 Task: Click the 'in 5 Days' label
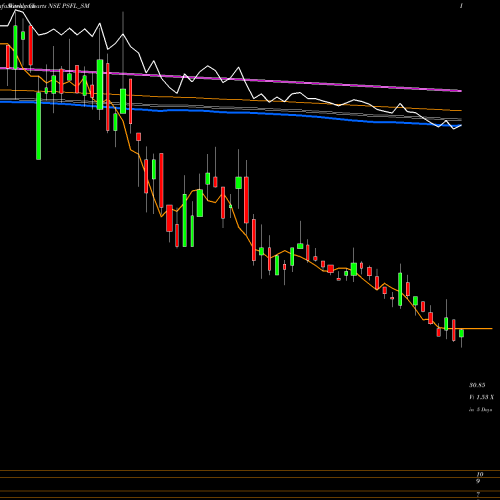point(480,410)
